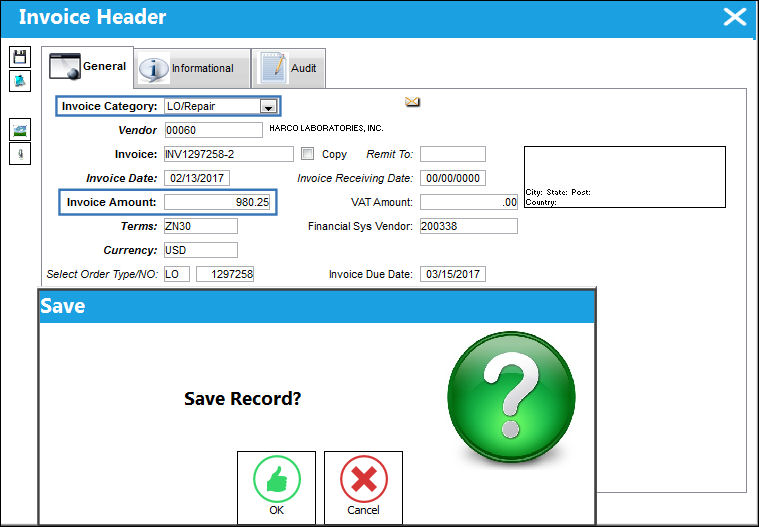Screen dimensions: 759x527
Task: Expand the Invoice Category dropdown arrow
Action: coord(268,106)
